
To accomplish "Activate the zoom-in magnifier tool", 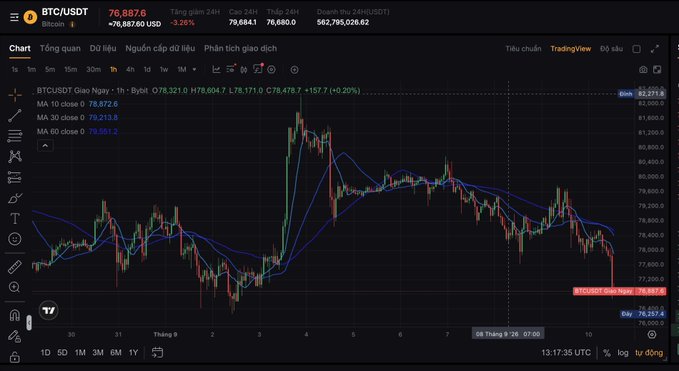I will (15, 287).
